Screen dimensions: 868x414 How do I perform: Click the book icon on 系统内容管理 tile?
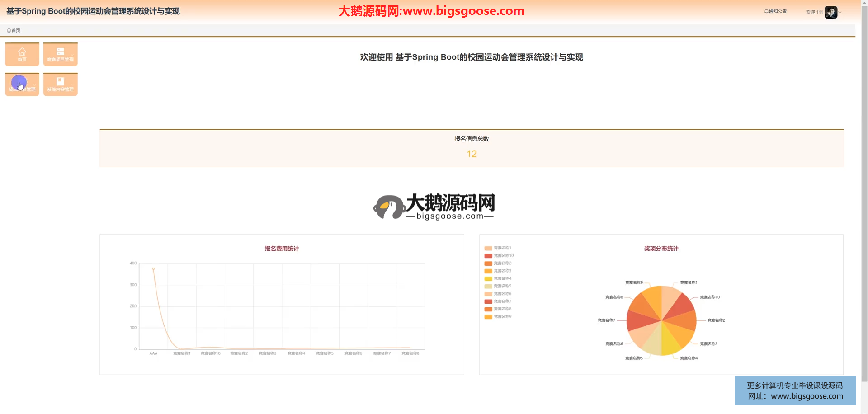click(x=60, y=81)
